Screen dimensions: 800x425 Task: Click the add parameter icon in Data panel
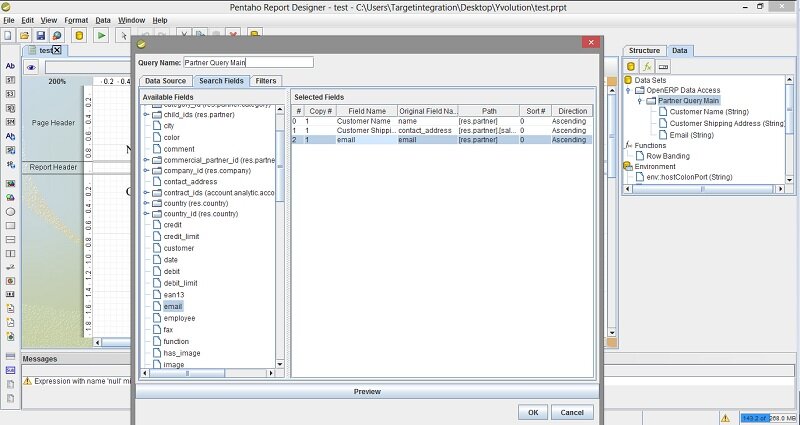(x=663, y=66)
